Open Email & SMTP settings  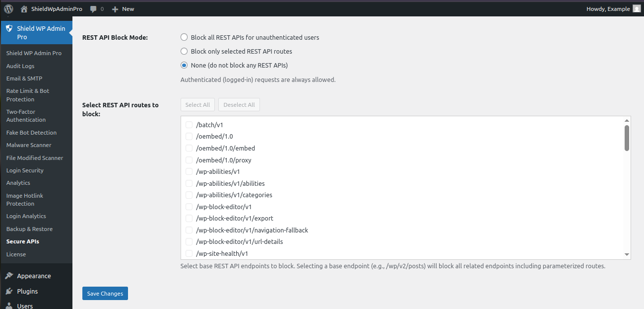point(24,78)
